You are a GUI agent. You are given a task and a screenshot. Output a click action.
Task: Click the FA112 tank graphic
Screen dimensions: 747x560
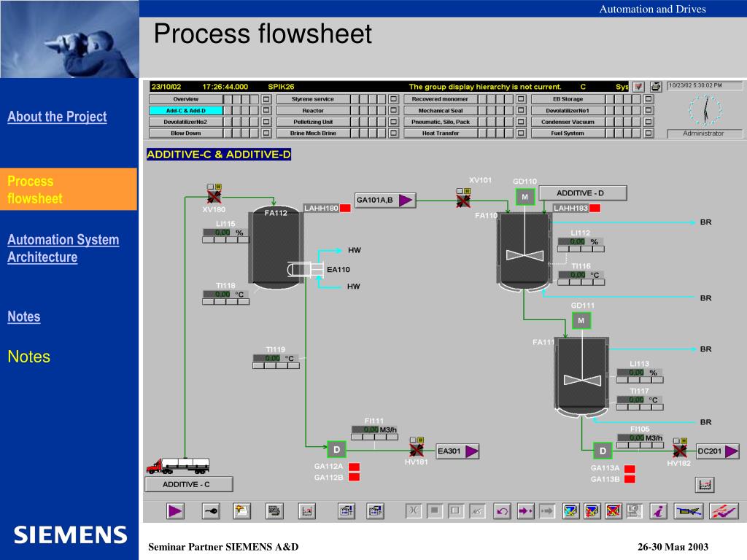click(x=276, y=247)
